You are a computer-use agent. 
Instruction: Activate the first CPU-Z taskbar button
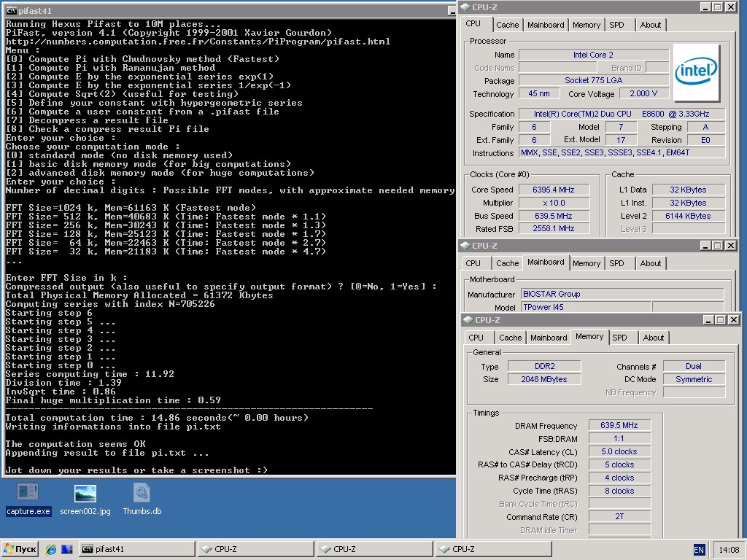(255, 549)
